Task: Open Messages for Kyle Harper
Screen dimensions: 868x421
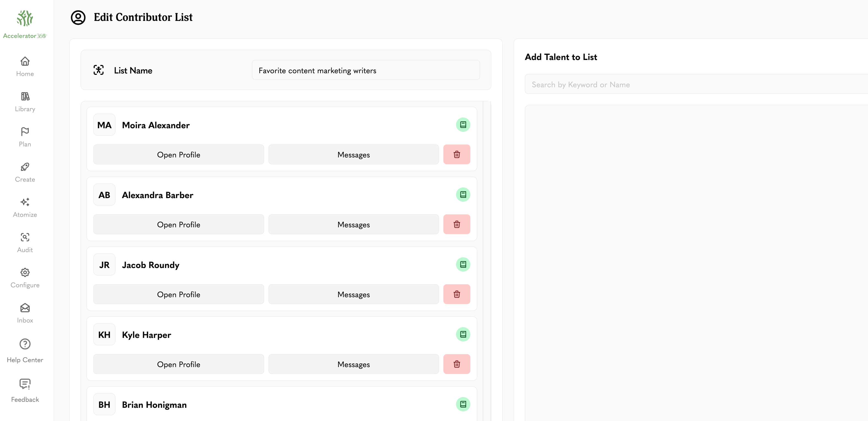Action: click(x=354, y=364)
